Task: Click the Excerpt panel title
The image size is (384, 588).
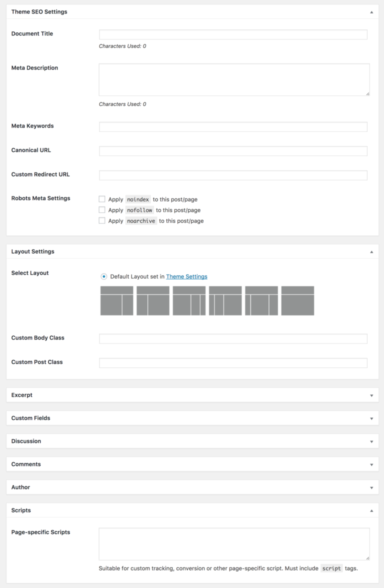Action: click(22, 395)
